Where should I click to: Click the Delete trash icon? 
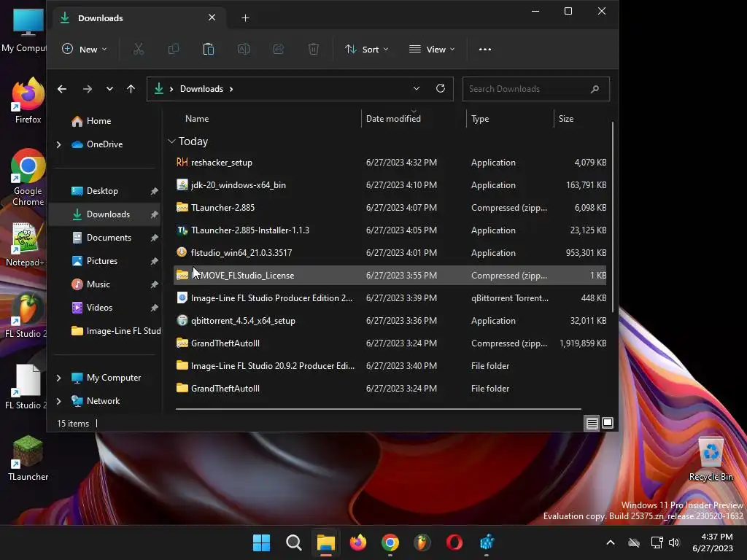pos(314,49)
